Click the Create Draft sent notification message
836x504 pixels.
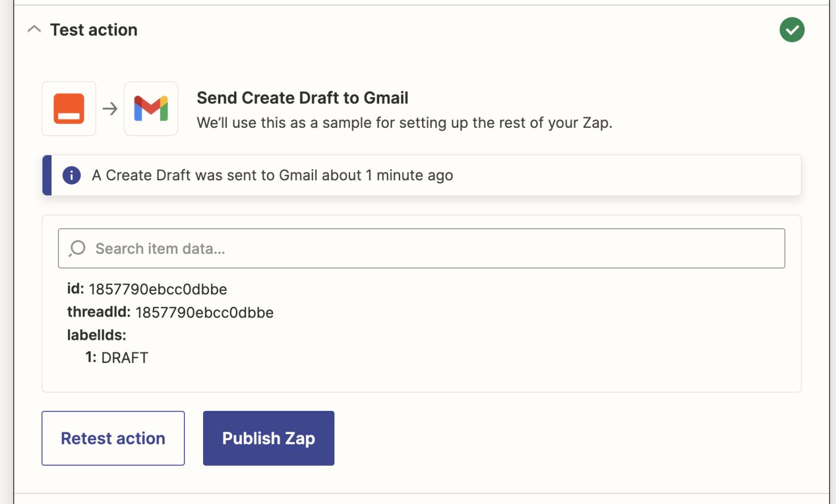click(272, 175)
